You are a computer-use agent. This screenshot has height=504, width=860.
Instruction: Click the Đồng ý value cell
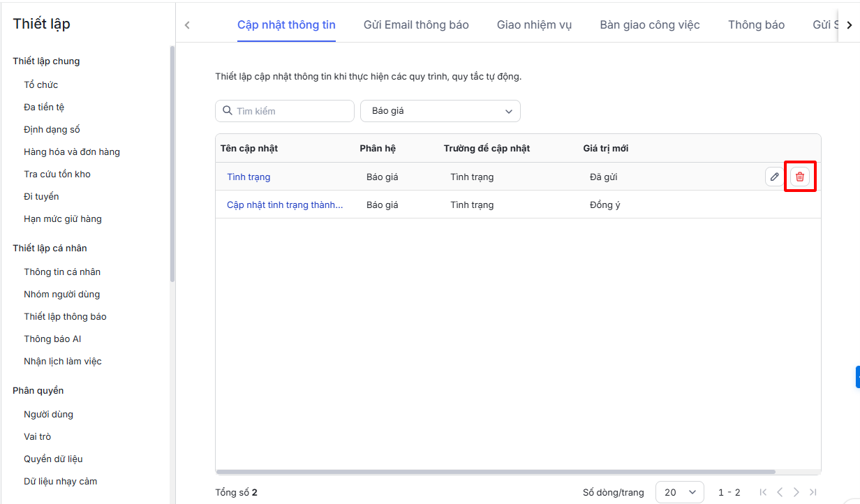[x=605, y=205]
